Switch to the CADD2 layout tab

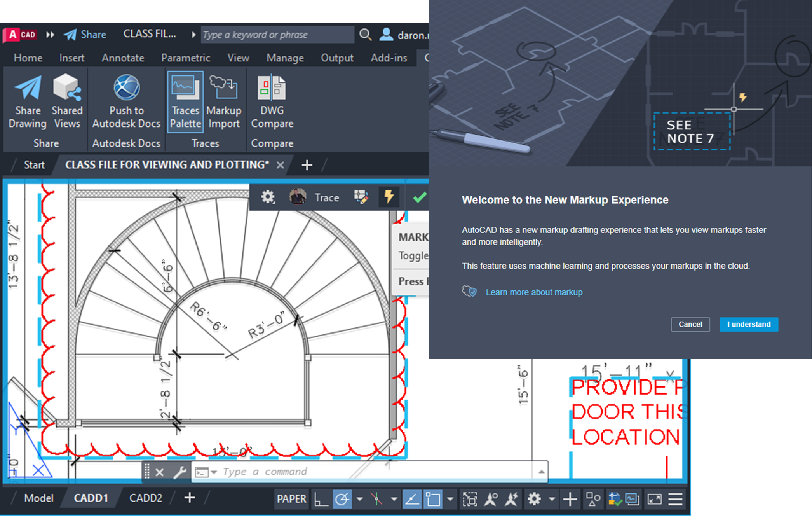146,498
